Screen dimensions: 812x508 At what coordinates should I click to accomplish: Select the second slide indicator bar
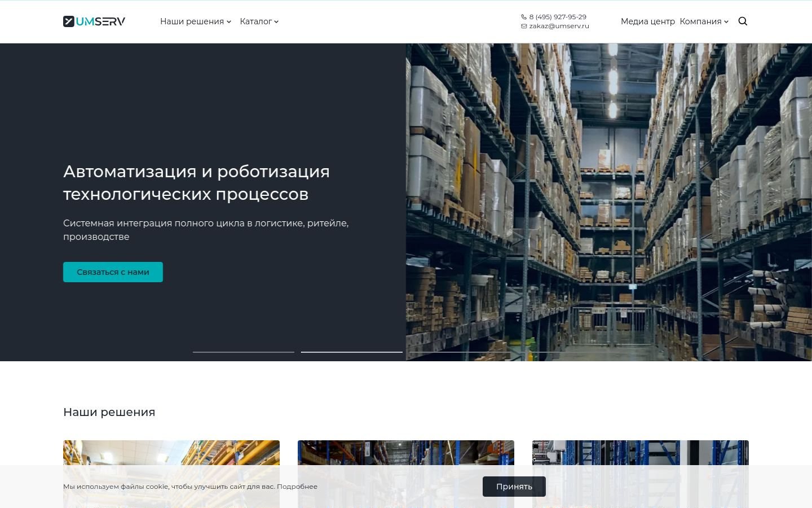coord(352,352)
